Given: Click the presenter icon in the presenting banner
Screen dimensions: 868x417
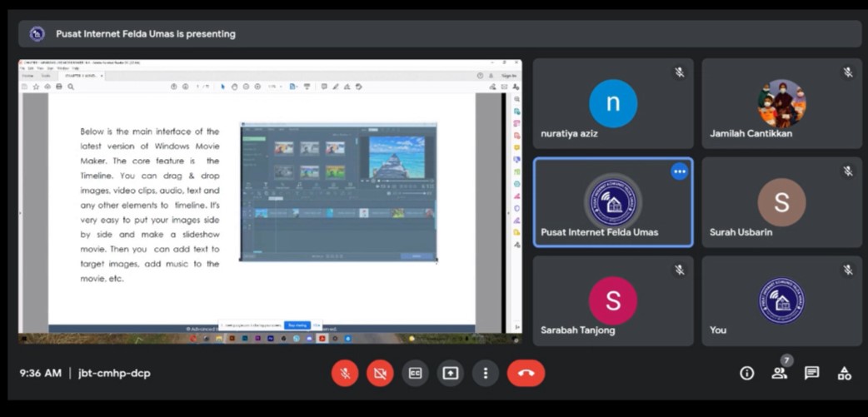Looking at the screenshot, I should (x=37, y=34).
